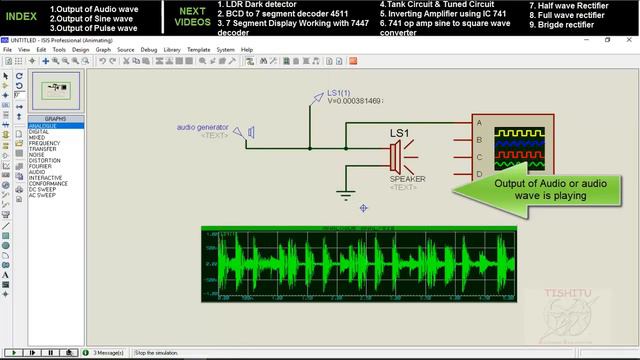This screenshot has width=640, height=360.
Task: Select the Graph mode tool
Action: (x=5, y=166)
